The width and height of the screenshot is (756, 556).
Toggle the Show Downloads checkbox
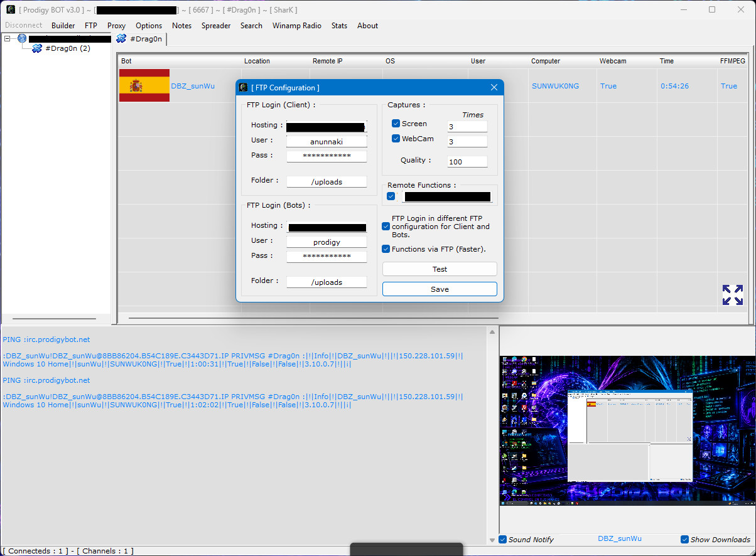[x=685, y=539]
